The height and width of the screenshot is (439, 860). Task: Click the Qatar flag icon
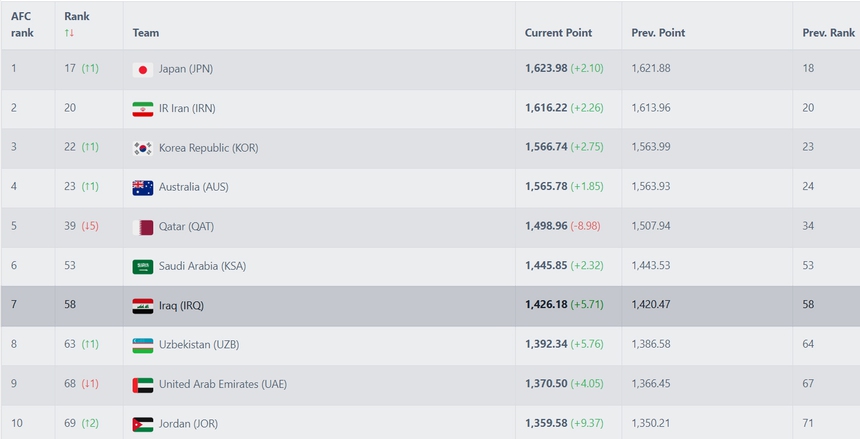point(142,227)
